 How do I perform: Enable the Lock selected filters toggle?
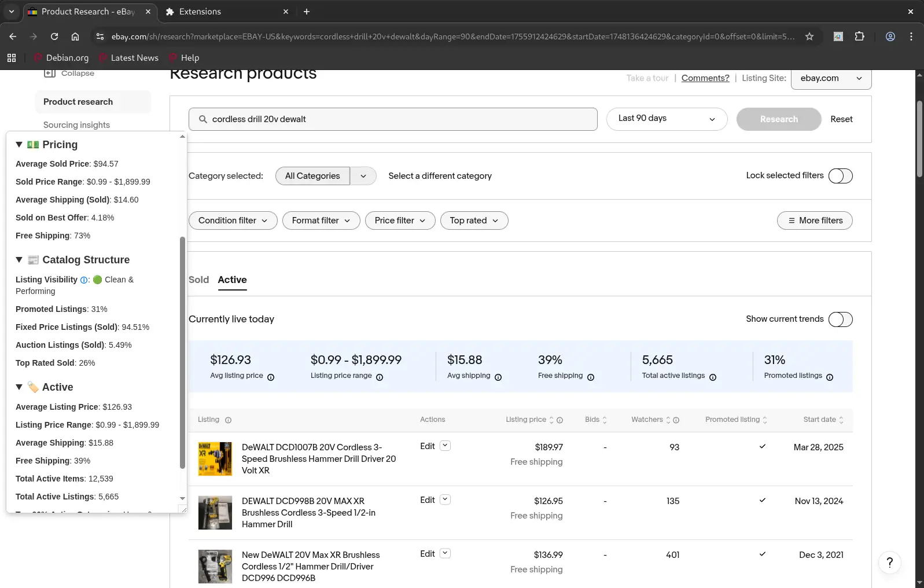coord(840,176)
